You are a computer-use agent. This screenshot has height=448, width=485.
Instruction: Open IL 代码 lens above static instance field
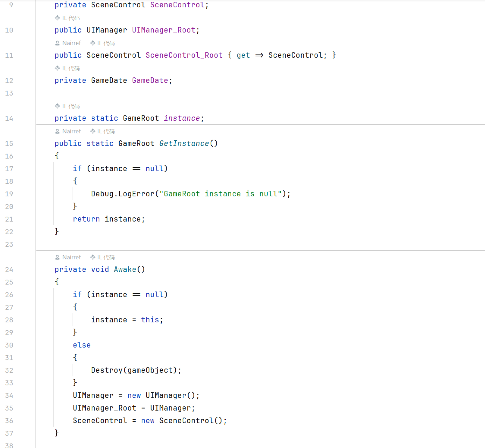[67, 106]
